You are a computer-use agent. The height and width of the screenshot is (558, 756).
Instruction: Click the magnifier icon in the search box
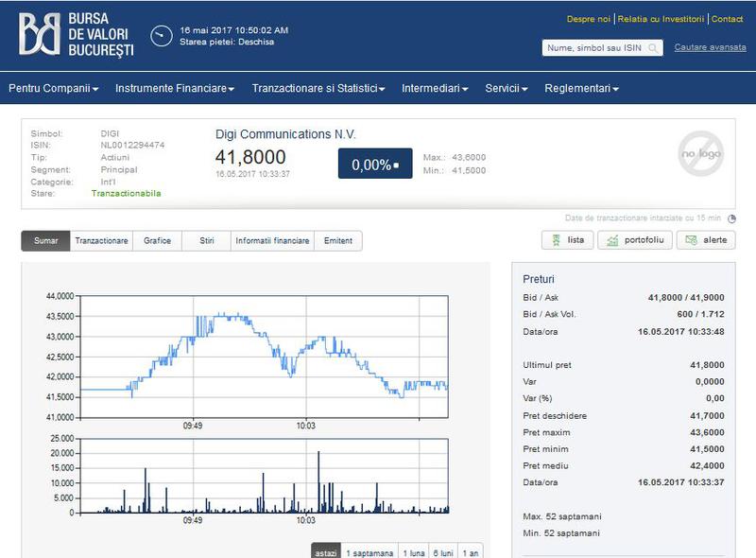(x=654, y=48)
